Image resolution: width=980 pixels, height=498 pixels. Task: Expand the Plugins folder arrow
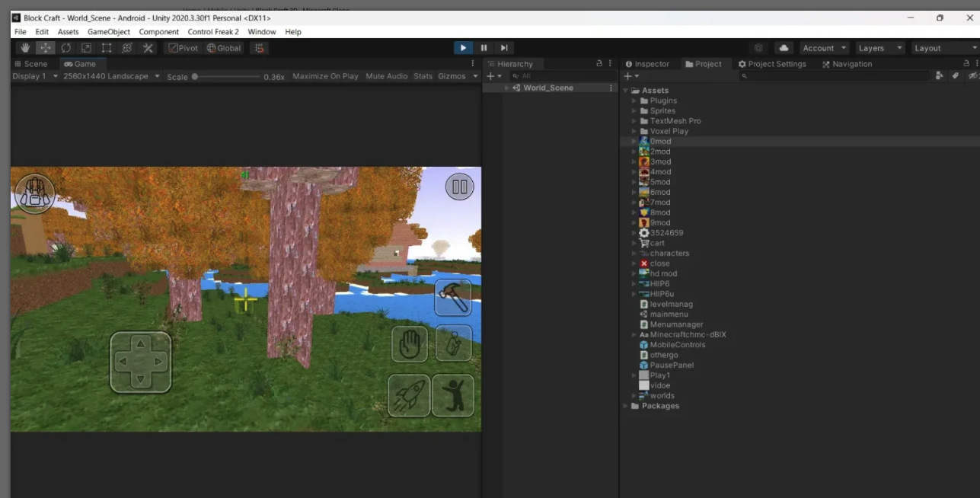[x=634, y=101]
